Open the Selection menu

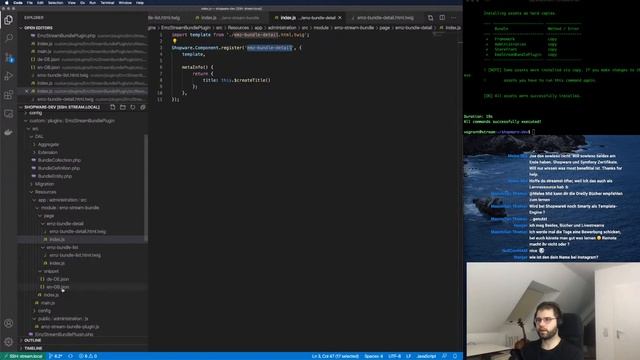tap(56, 2)
